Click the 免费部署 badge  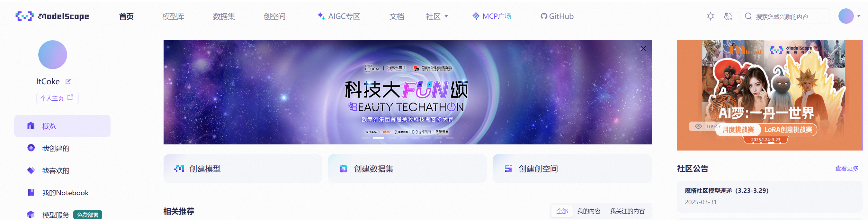(x=88, y=215)
